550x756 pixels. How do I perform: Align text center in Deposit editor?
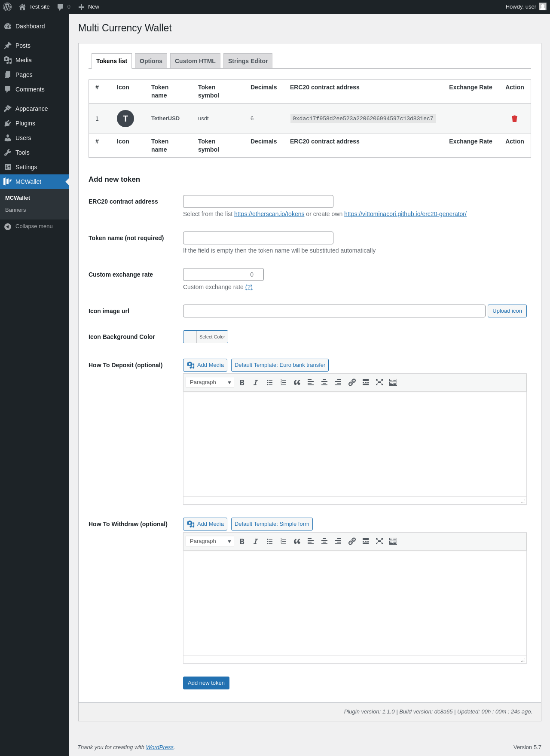click(324, 382)
